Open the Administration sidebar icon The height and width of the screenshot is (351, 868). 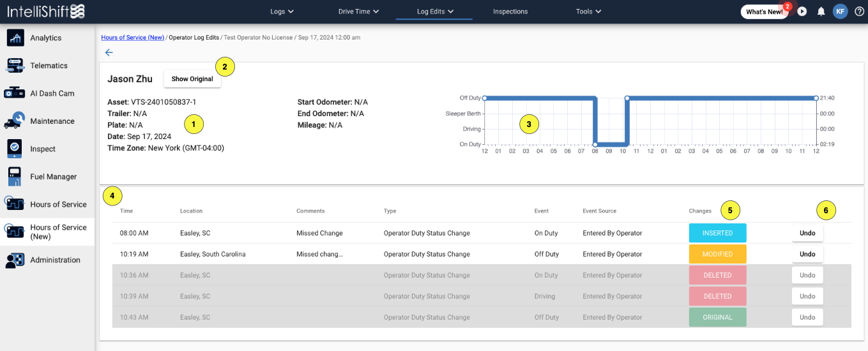(15, 260)
